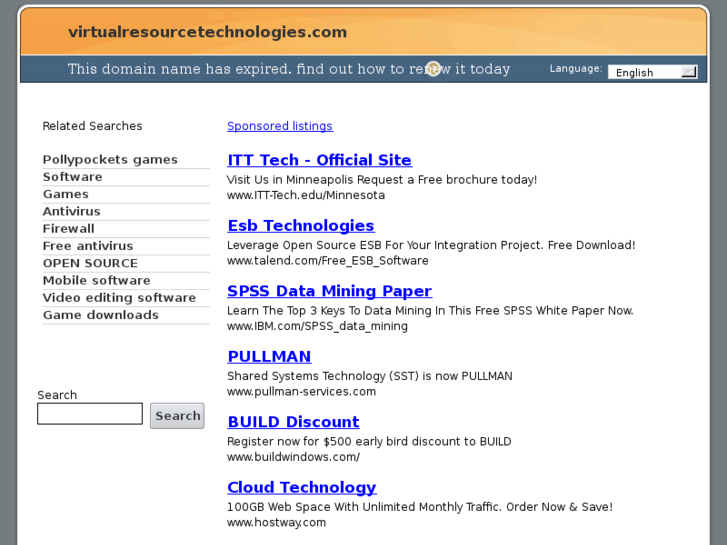Open the Cloud Technology link
The height and width of the screenshot is (545, 727).
301,487
